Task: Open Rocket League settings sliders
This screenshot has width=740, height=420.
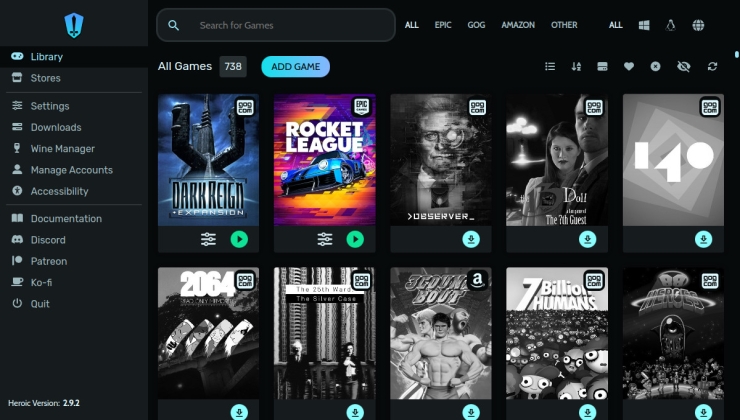Action: coord(325,239)
